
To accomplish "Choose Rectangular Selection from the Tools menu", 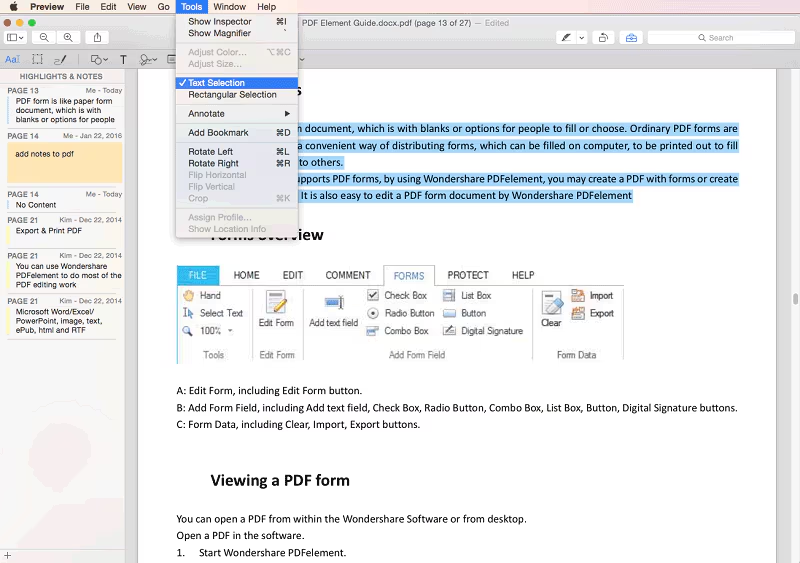I will (237, 94).
